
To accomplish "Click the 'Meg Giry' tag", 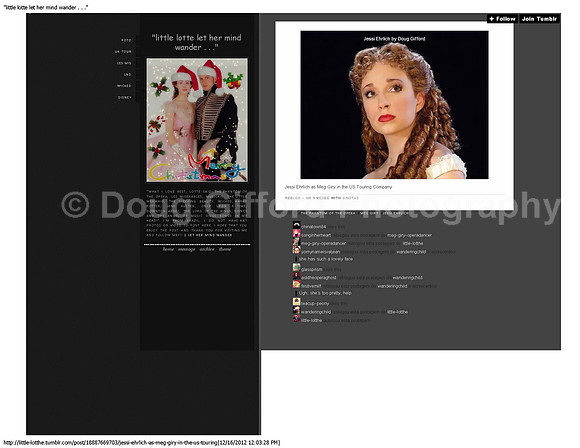I will pyautogui.click(x=369, y=213).
